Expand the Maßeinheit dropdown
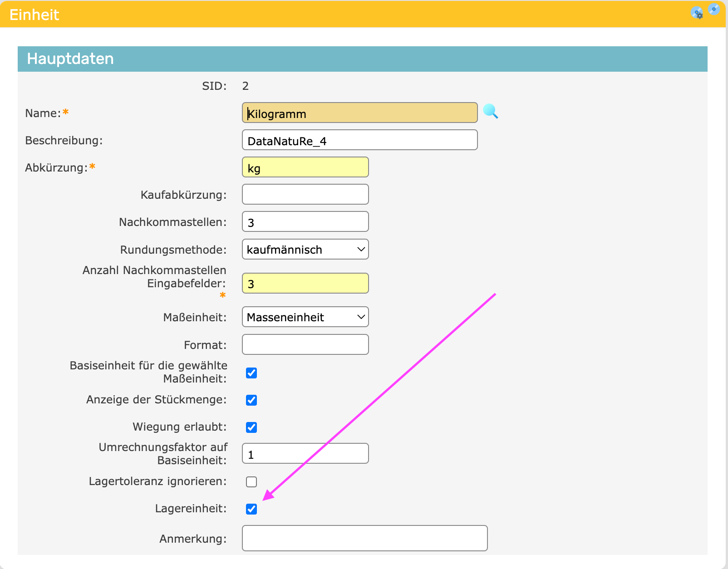This screenshot has width=728, height=569. point(305,317)
